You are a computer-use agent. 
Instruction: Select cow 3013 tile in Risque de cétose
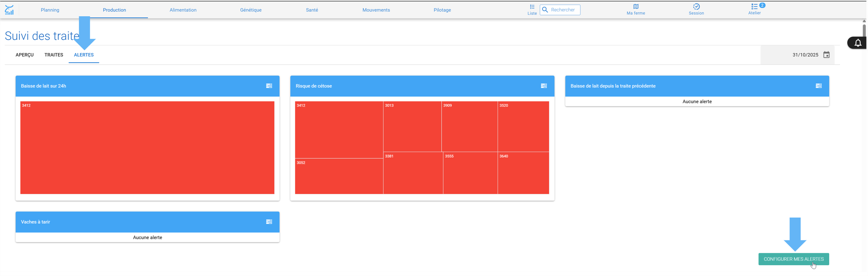coord(412,127)
